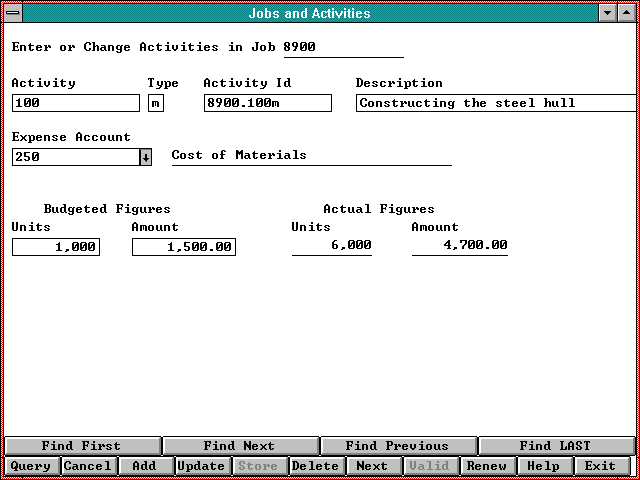Click the Activity field containing 100

click(x=76, y=103)
